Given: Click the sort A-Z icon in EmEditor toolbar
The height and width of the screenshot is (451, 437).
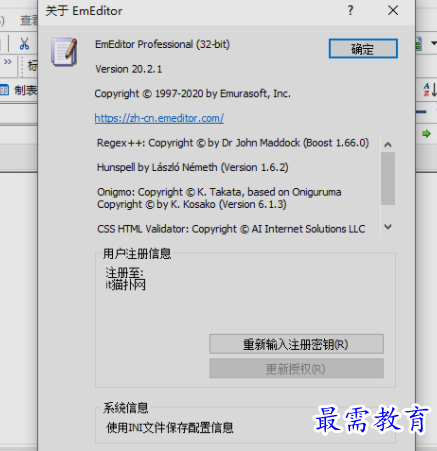Looking at the screenshot, I should pos(430,90).
